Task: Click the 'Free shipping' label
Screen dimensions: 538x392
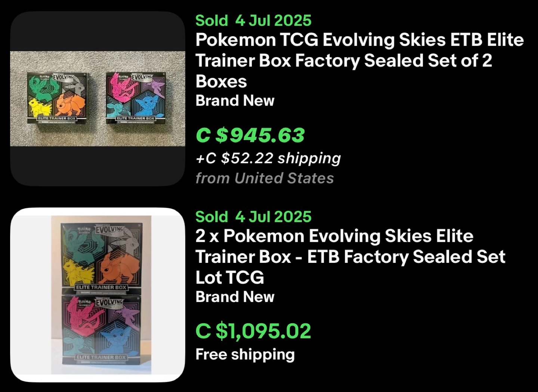Action: [245, 354]
